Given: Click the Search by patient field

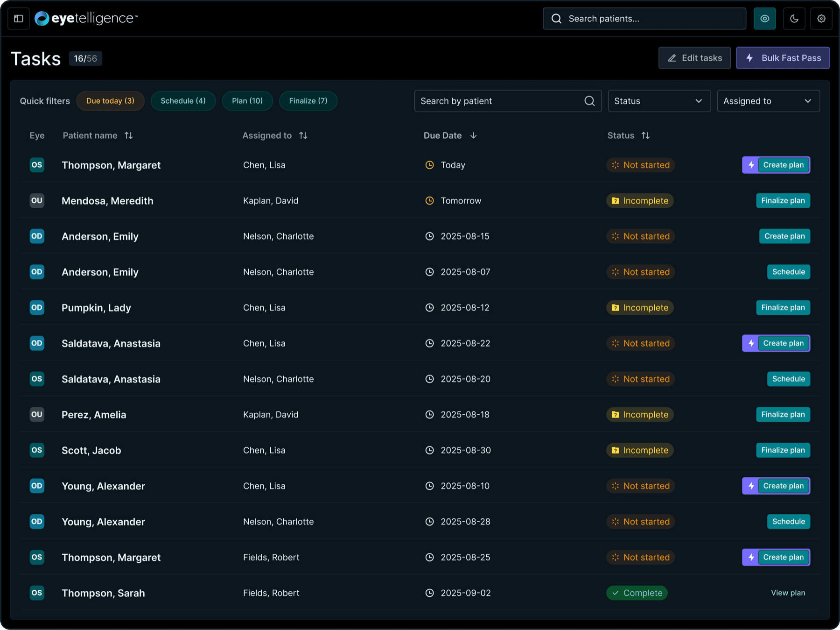Looking at the screenshot, I should pos(508,101).
